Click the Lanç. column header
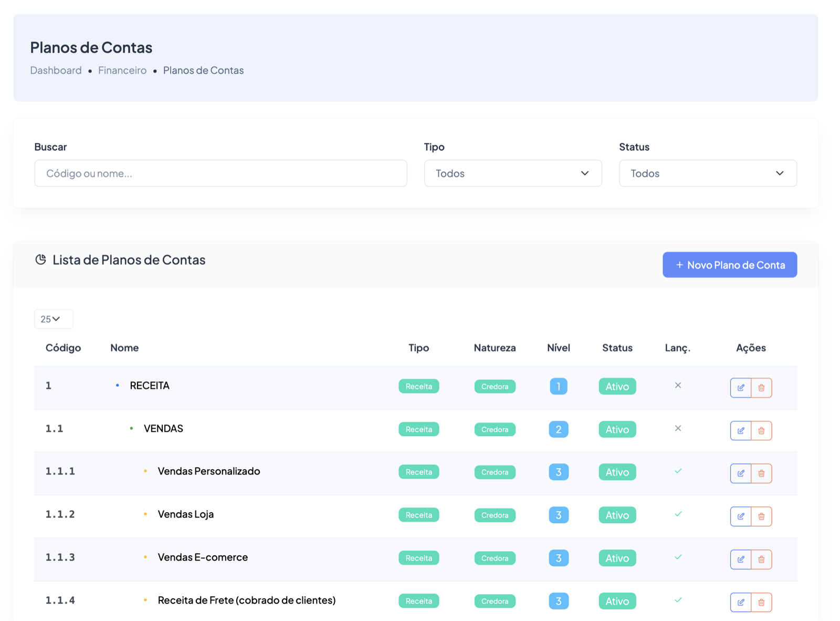This screenshot has height=621, width=840. [678, 348]
